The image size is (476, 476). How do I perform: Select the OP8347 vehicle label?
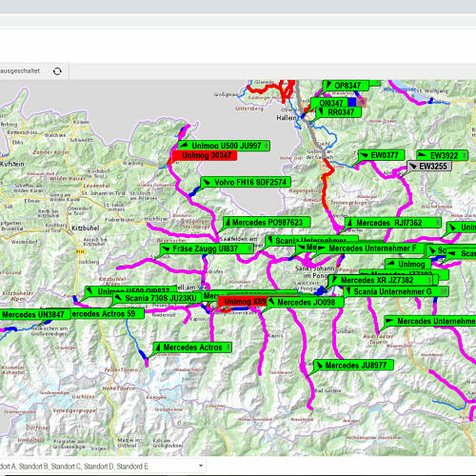point(346,86)
